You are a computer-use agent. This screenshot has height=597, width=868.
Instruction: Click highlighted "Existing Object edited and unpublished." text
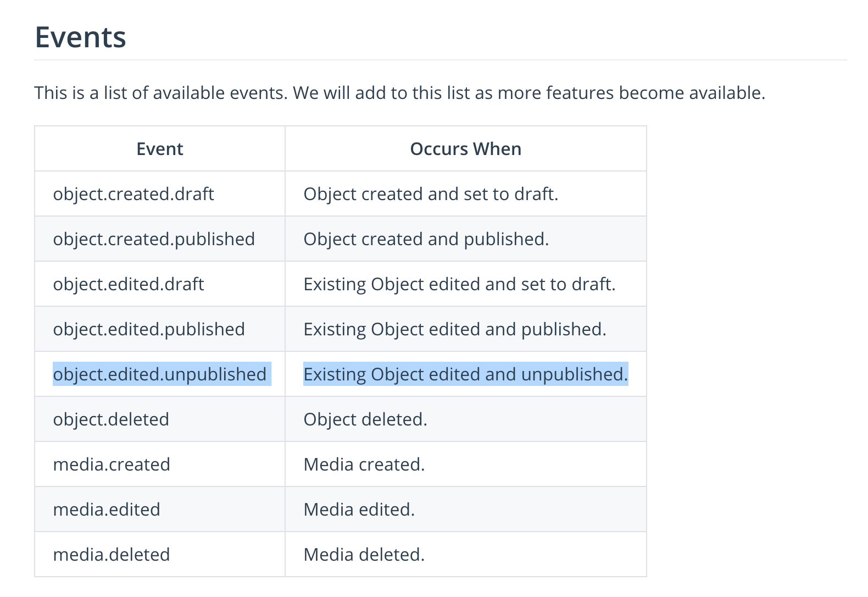(x=465, y=374)
